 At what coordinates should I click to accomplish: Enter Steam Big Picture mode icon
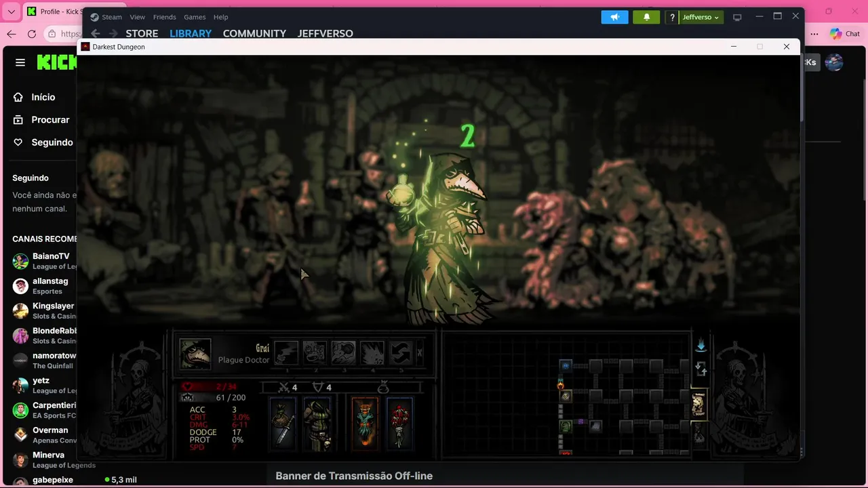tap(737, 17)
